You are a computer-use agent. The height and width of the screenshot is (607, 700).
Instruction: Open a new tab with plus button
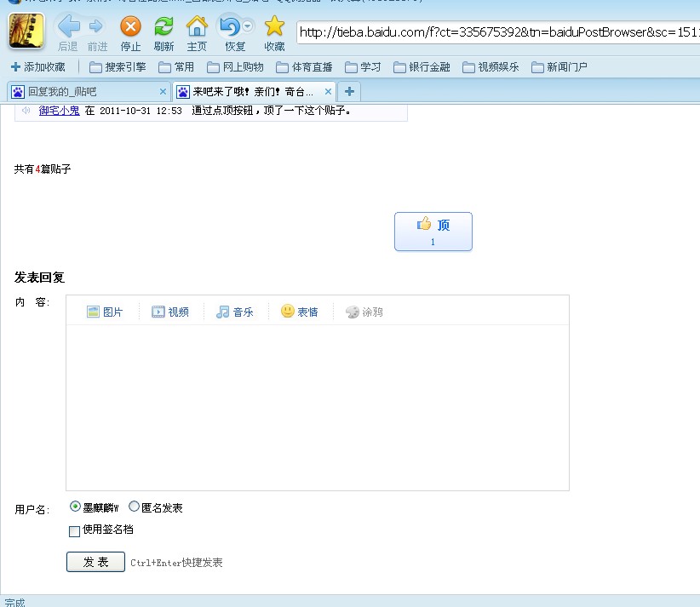tap(349, 91)
